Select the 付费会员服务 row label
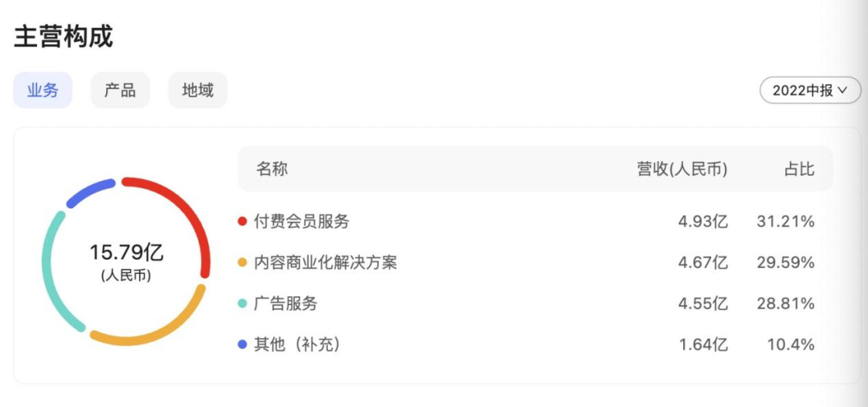 tap(301, 222)
